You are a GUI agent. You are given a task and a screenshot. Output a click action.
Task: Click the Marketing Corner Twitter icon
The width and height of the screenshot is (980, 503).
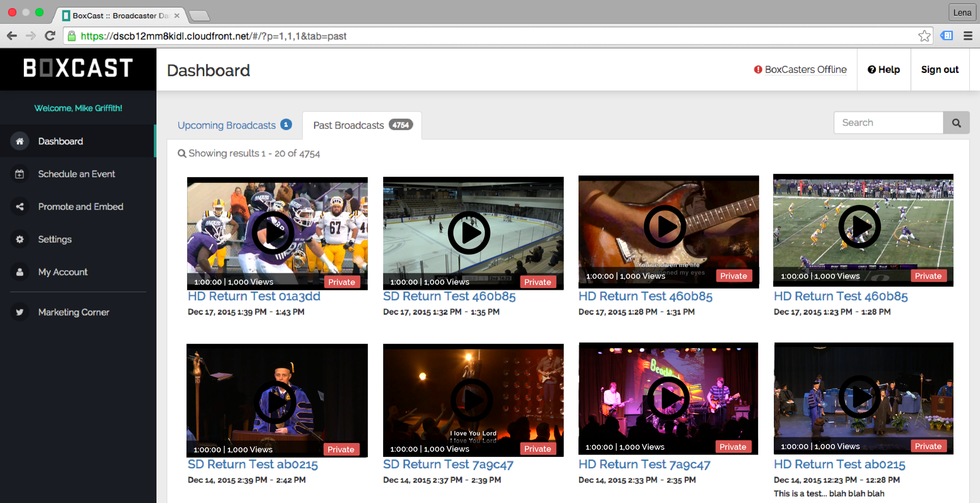coord(20,312)
